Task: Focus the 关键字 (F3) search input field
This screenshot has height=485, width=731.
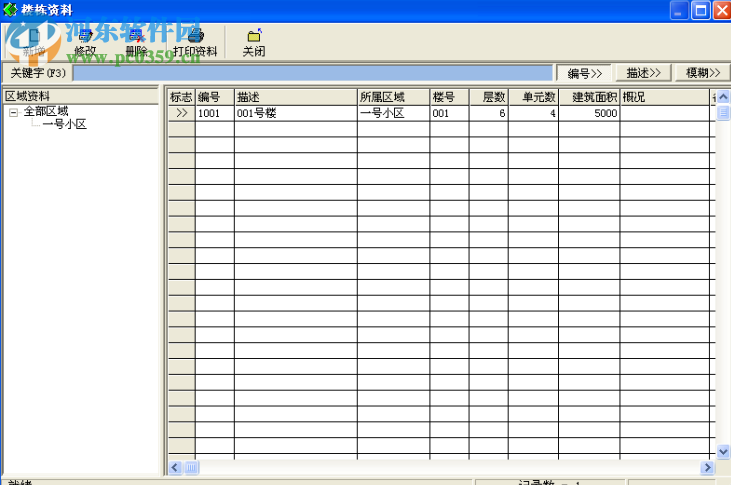Action: 313,73
